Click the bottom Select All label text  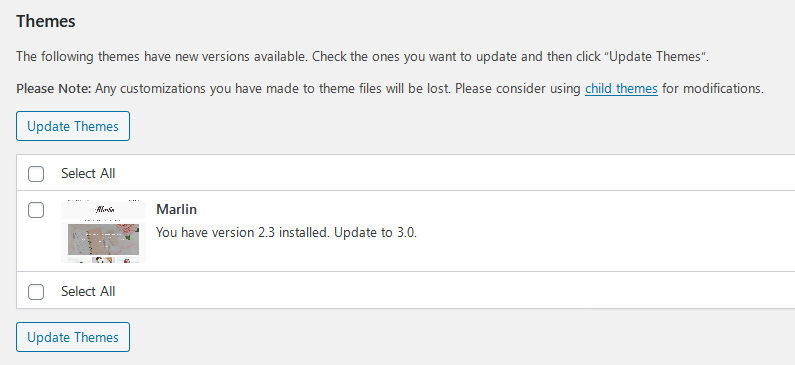coord(88,291)
